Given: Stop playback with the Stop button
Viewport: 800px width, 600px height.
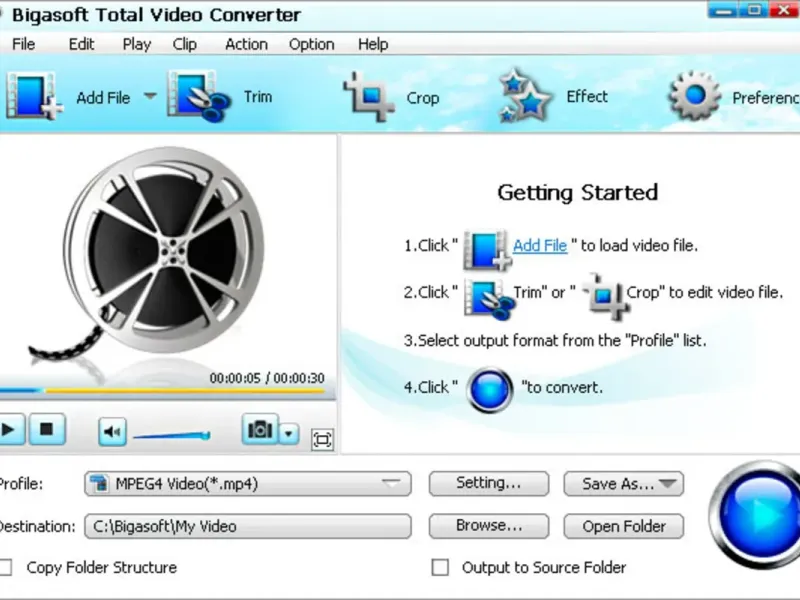Looking at the screenshot, I should (x=46, y=430).
